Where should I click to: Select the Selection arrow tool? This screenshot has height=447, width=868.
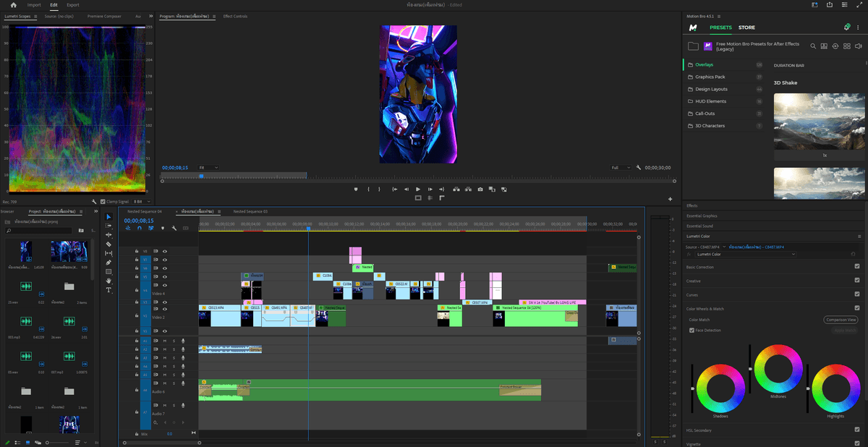pyautogui.click(x=109, y=216)
